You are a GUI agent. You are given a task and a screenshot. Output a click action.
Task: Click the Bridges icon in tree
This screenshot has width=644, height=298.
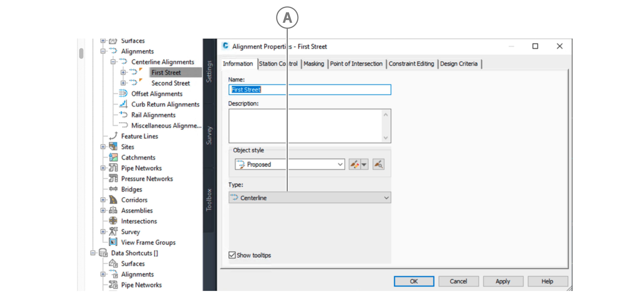[113, 189]
